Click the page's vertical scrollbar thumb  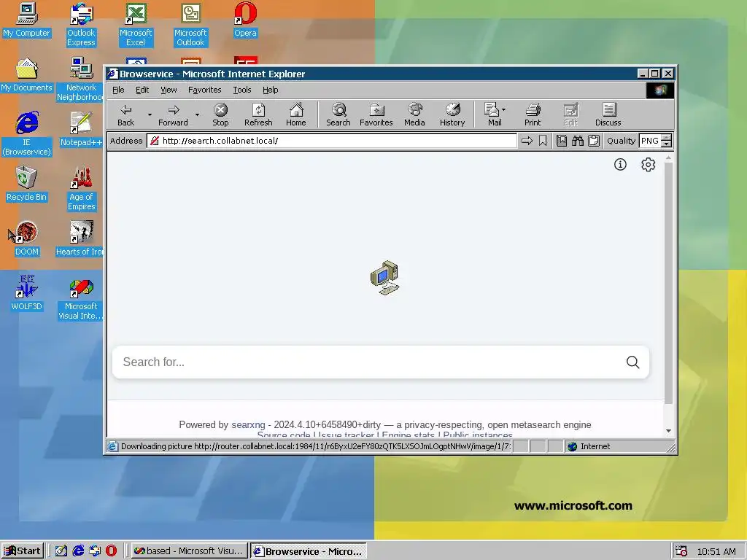coord(668,283)
